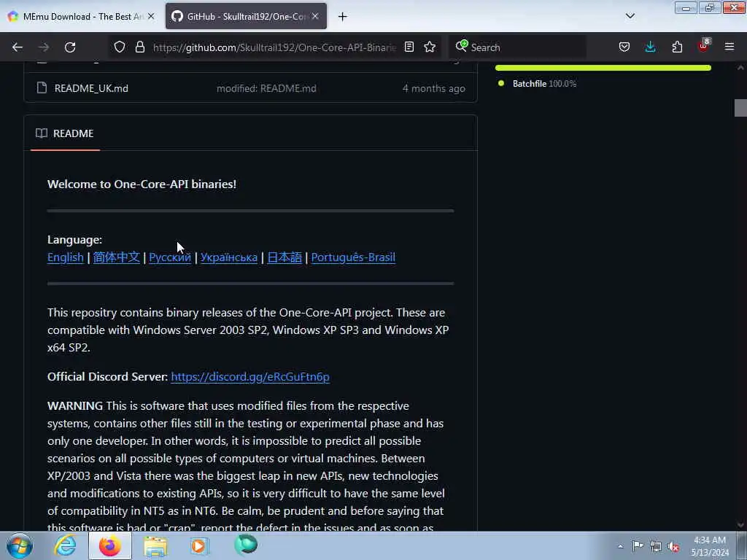The width and height of the screenshot is (747, 560).
Task: Bookmark this page with the star
Action: (x=430, y=47)
